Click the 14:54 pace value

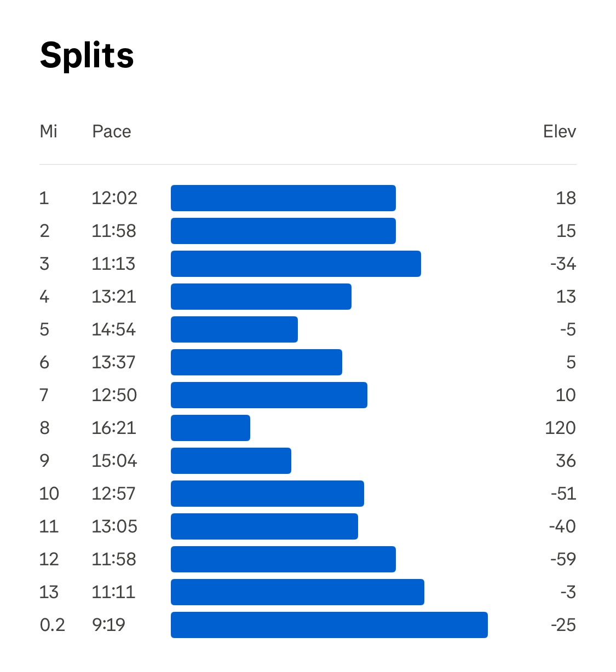113,329
